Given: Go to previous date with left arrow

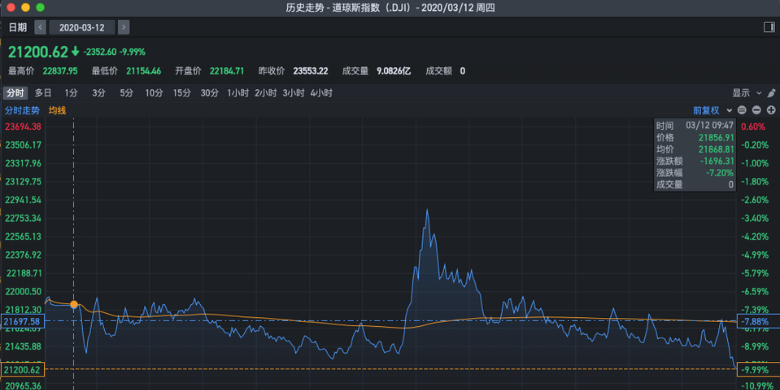Looking at the screenshot, I should (40, 27).
